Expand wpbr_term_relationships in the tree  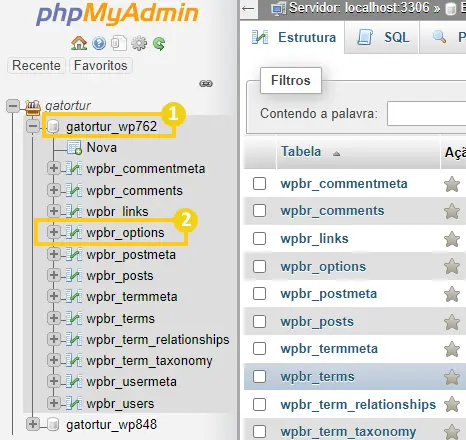pyautogui.click(x=54, y=339)
